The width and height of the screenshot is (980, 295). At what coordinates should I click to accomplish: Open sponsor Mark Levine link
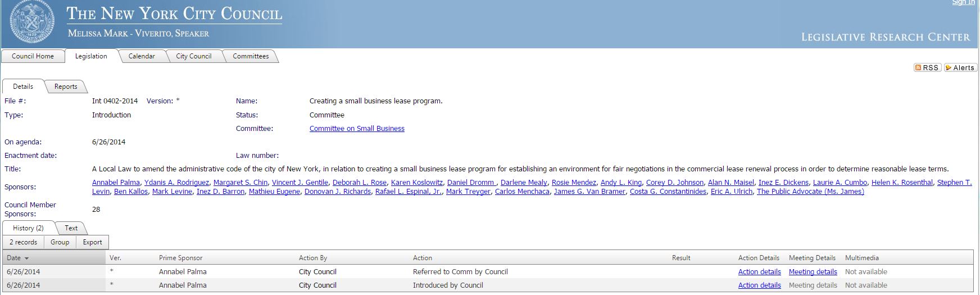172,192
